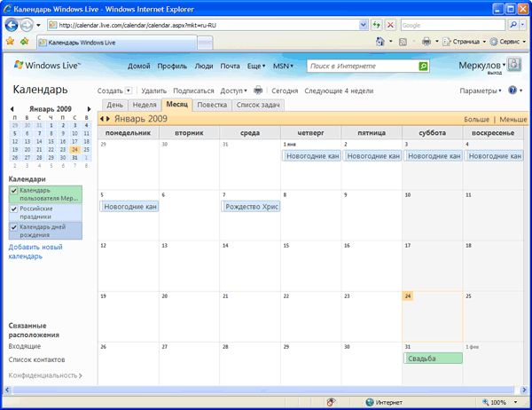
Task: Click the Меньше link
Action: point(513,119)
